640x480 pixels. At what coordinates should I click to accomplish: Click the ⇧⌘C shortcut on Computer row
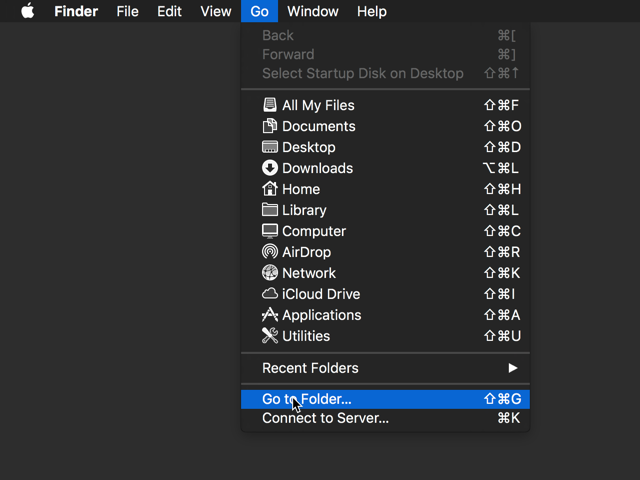[502, 231]
